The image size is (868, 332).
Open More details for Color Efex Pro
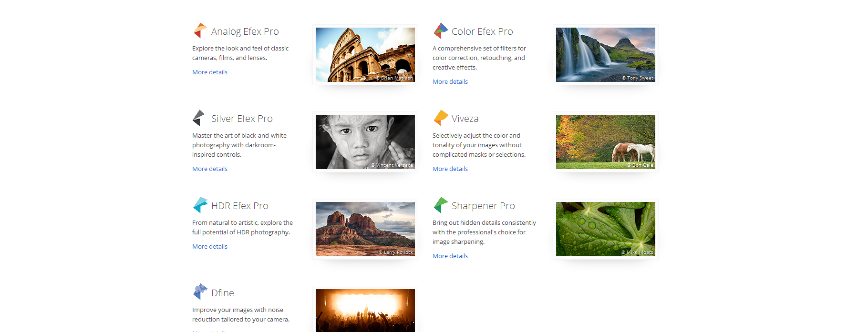pyautogui.click(x=450, y=82)
